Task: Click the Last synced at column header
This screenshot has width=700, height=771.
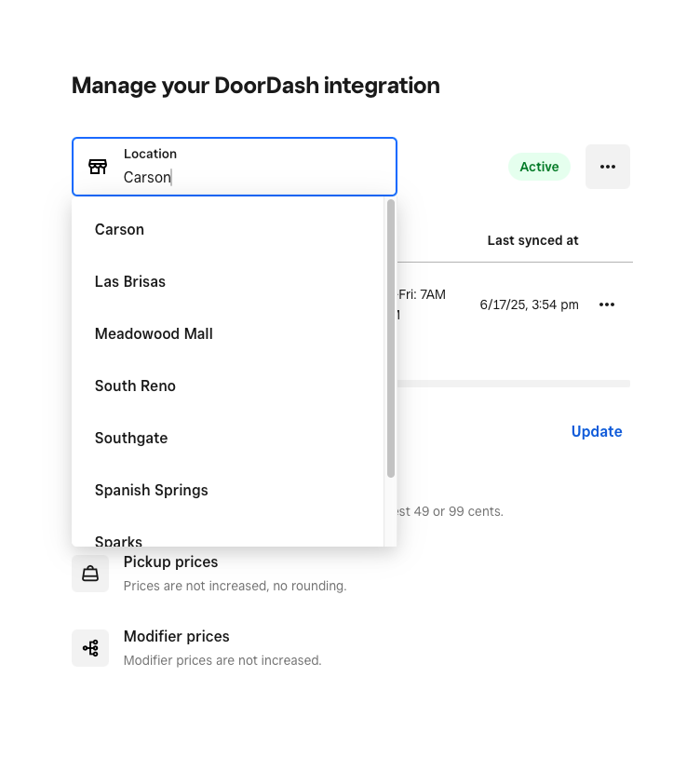Action: point(532,240)
